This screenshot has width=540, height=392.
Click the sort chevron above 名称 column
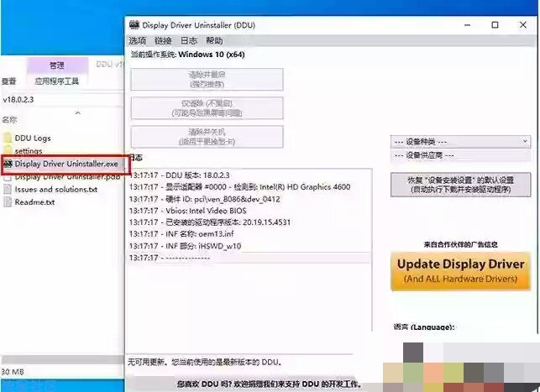click(x=78, y=112)
